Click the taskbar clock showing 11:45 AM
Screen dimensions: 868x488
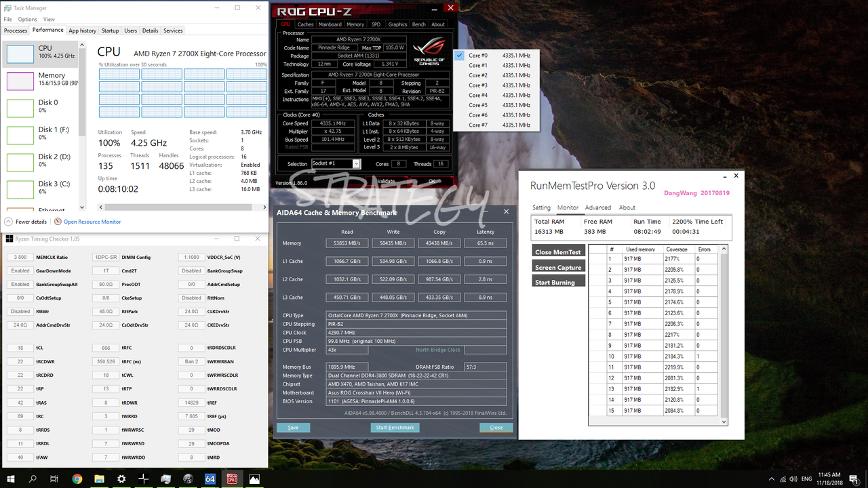(x=830, y=479)
